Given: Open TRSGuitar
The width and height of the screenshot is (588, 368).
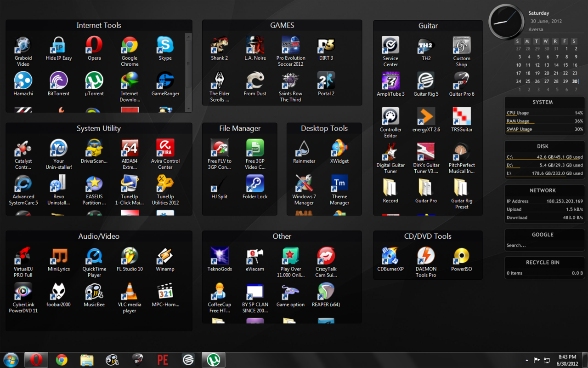Looking at the screenshot, I should point(462,120).
